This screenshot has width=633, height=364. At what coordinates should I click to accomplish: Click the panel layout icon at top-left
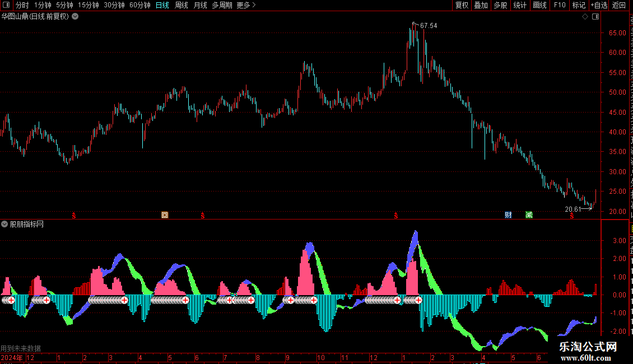pos(6,5)
